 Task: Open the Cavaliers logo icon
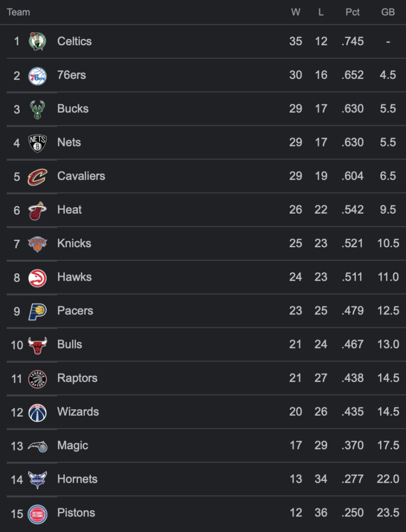click(37, 177)
